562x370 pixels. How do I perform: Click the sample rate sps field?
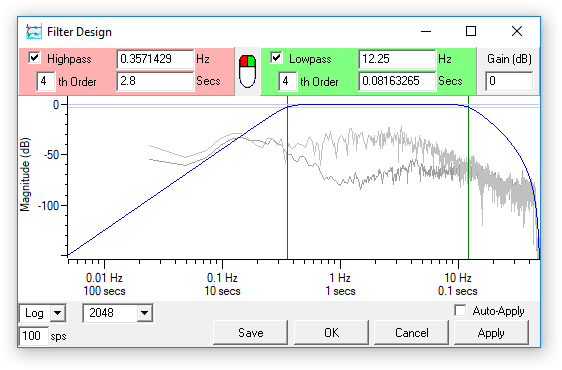[33, 336]
